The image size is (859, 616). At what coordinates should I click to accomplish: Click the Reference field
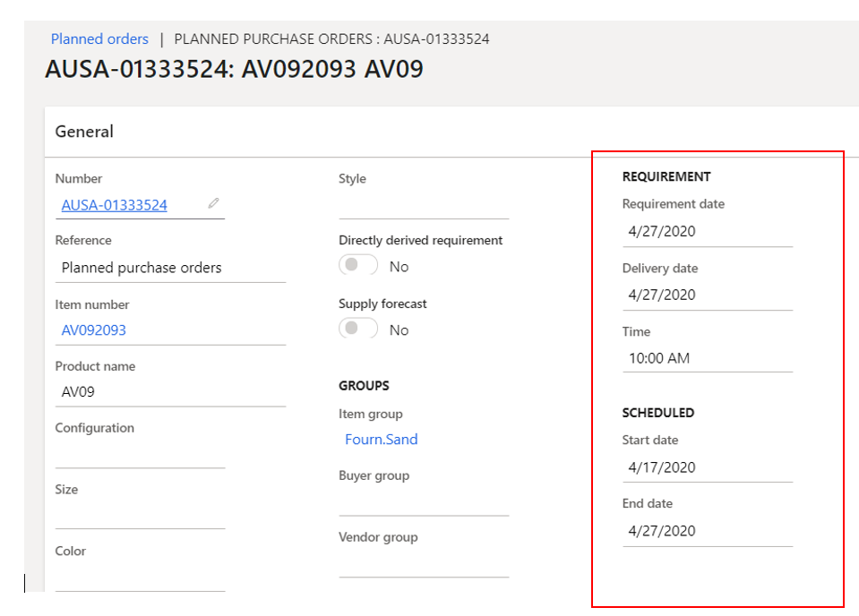coord(170,268)
